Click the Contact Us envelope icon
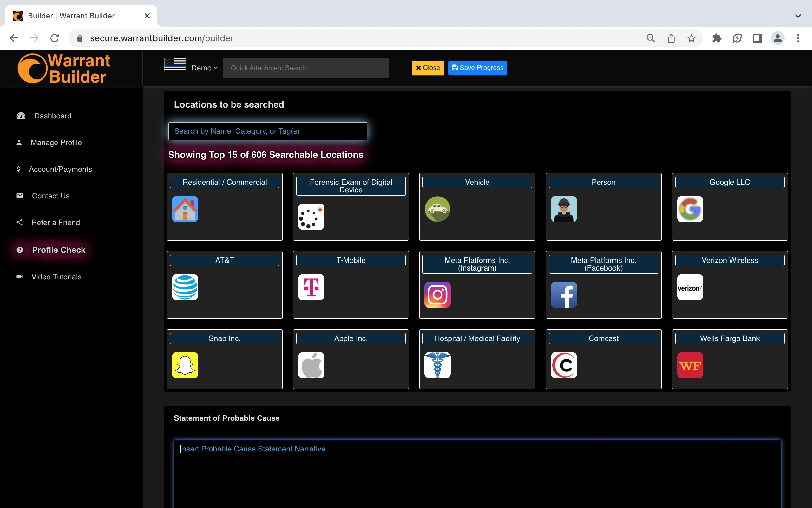This screenshot has width=812, height=508. click(20, 196)
